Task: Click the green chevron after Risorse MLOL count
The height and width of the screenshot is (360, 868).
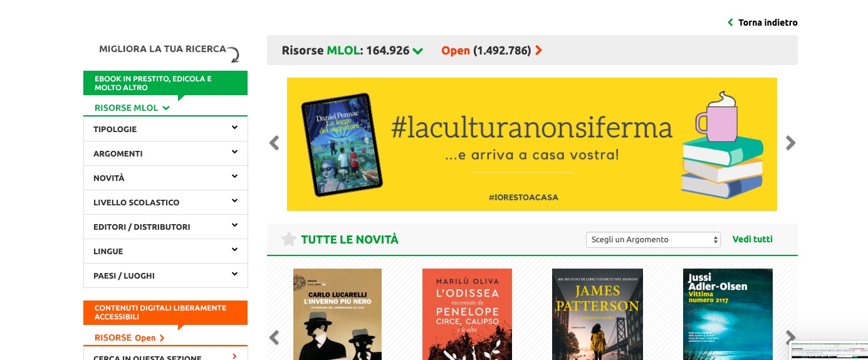Action: 418,51
